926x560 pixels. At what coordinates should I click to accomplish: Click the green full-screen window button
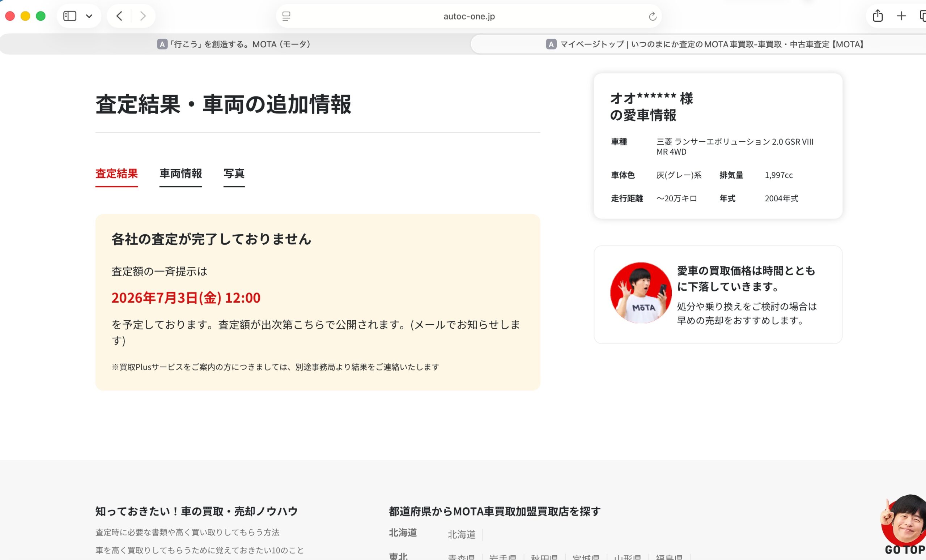(41, 16)
